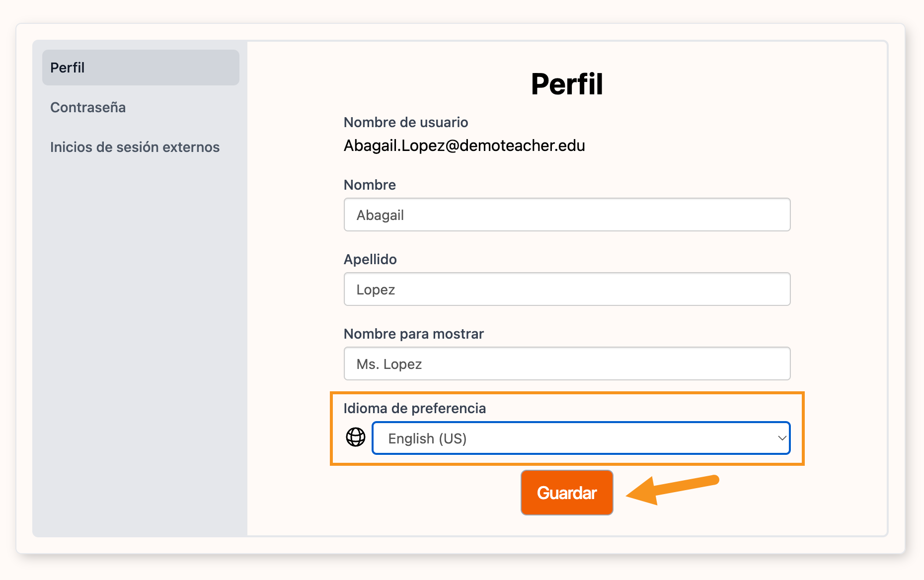Click the Apellido field label

tap(370, 259)
